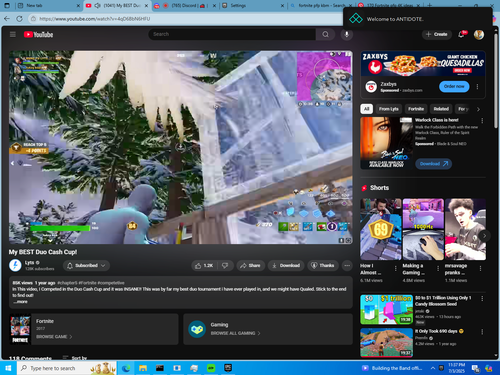The image size is (500, 375).
Task: Click the fullscreen icon in video player
Action: pyautogui.click(x=348, y=240)
